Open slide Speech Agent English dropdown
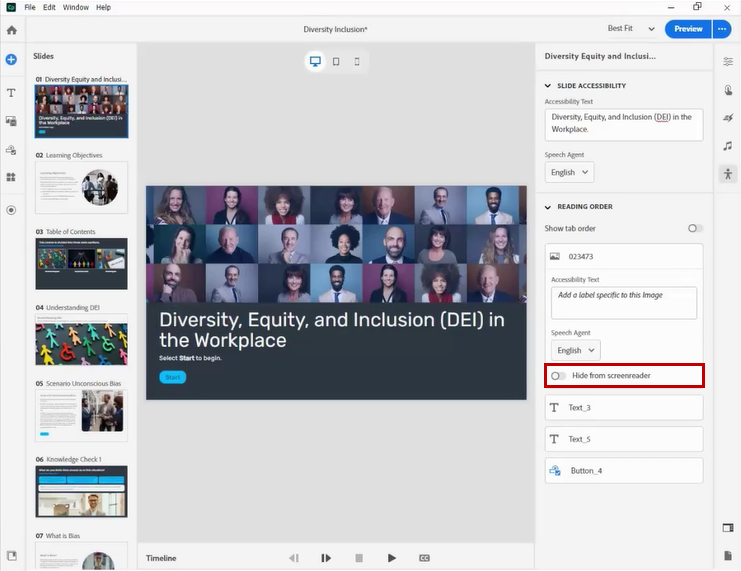The width and height of the screenshot is (741, 571). (569, 173)
